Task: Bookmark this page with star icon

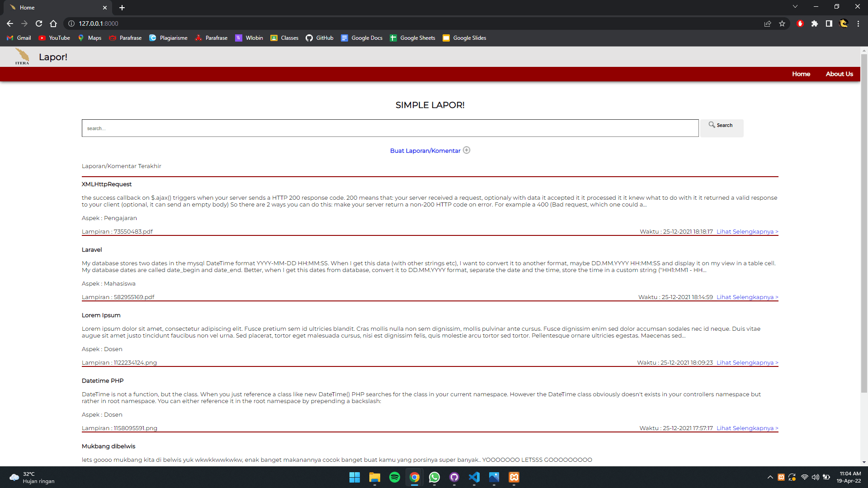Action: click(x=782, y=23)
